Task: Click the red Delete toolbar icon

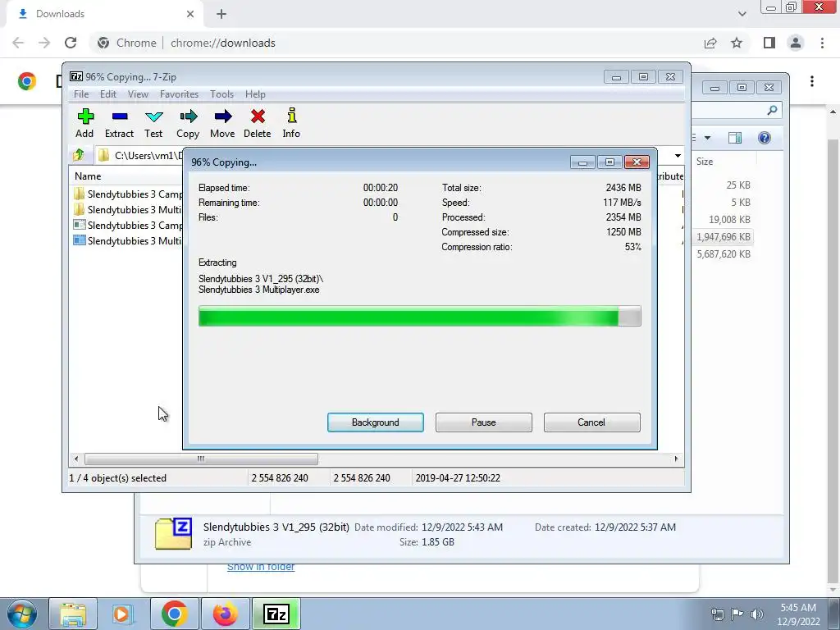Action: coord(257,124)
